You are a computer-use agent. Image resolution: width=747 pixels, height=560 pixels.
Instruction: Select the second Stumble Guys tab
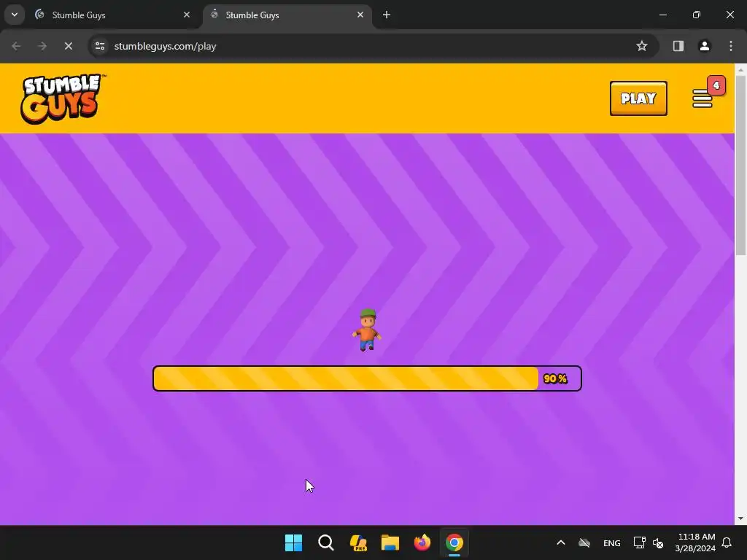tap(287, 15)
